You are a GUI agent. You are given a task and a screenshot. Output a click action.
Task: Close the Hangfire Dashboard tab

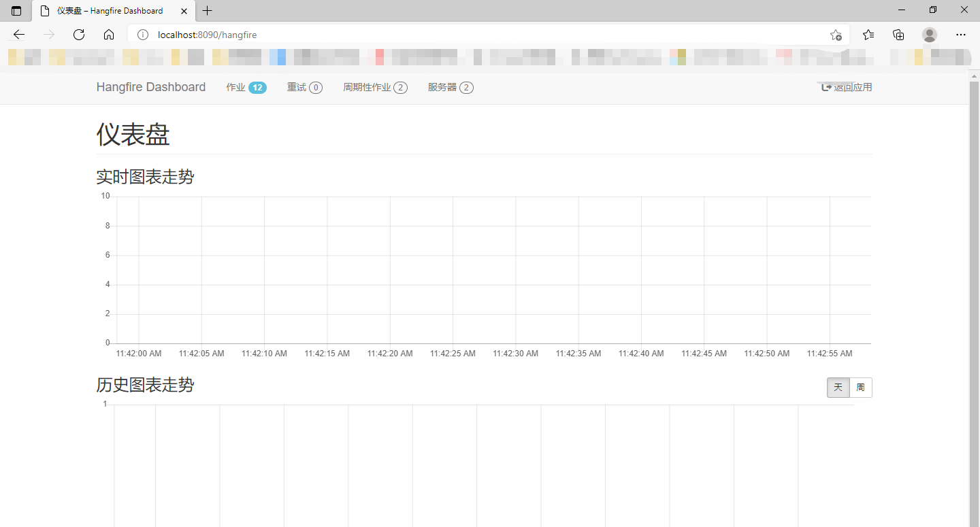[184, 11]
